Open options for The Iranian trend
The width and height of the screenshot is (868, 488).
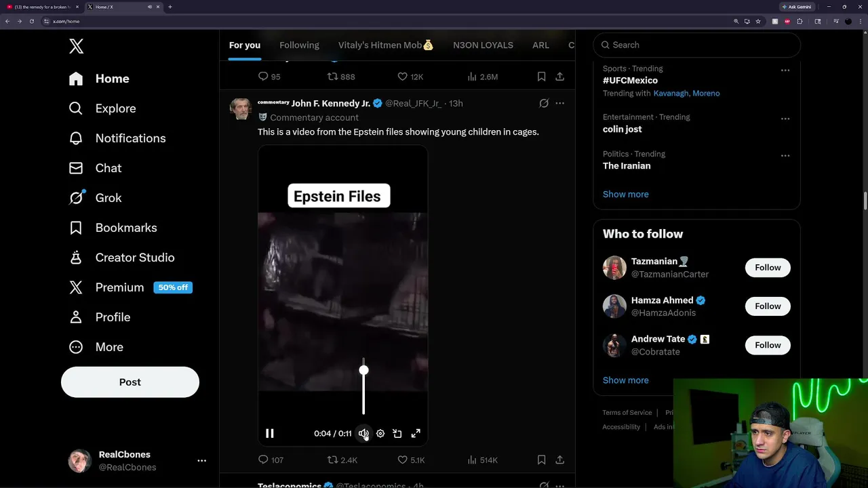coord(785,155)
